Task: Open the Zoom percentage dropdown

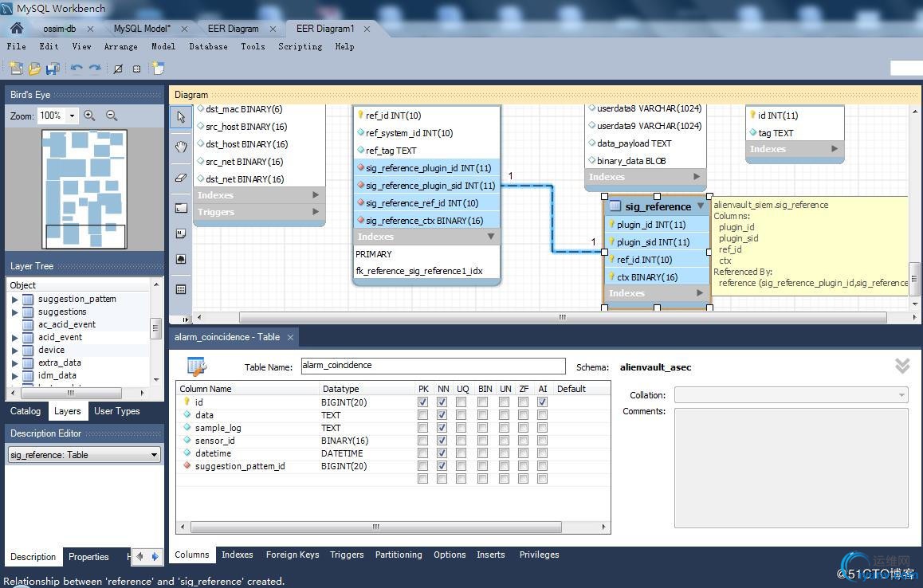Action: (72, 116)
